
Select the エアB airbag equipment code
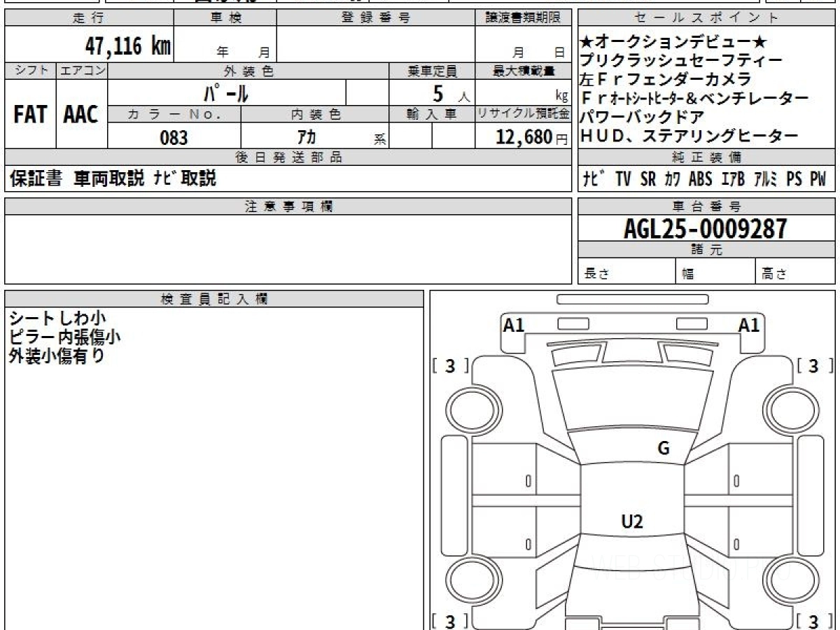[x=733, y=179]
